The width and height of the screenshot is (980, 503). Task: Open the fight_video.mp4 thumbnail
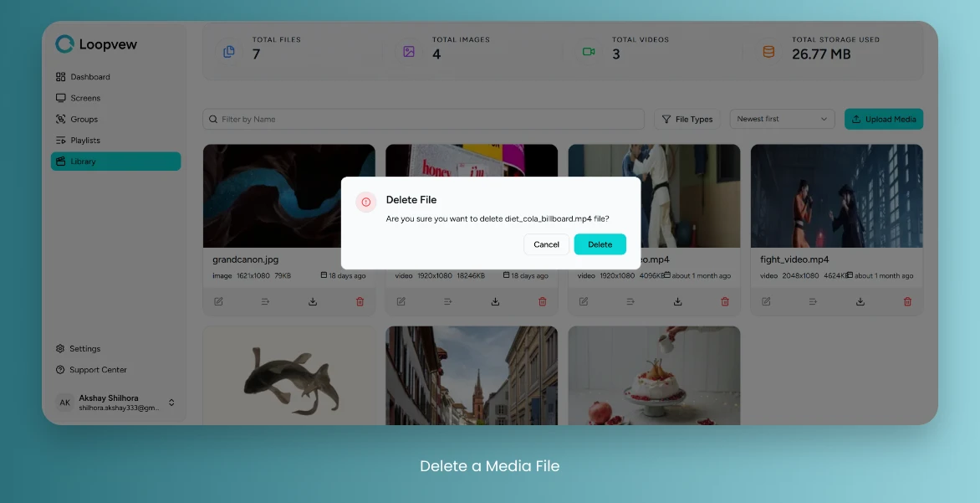click(836, 196)
